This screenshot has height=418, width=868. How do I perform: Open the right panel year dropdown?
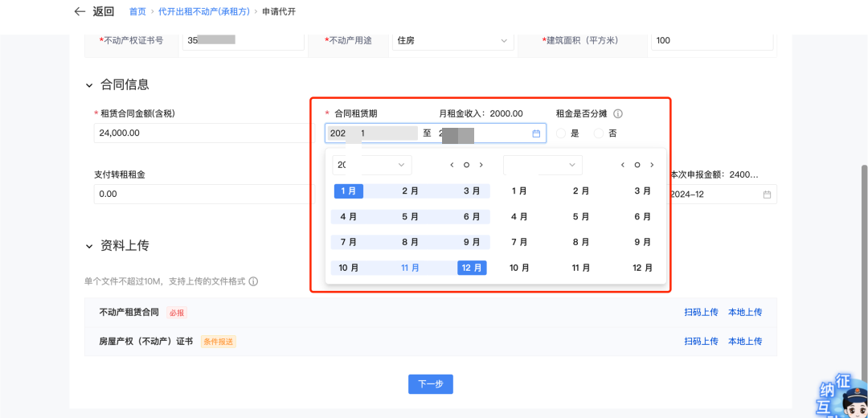click(543, 165)
